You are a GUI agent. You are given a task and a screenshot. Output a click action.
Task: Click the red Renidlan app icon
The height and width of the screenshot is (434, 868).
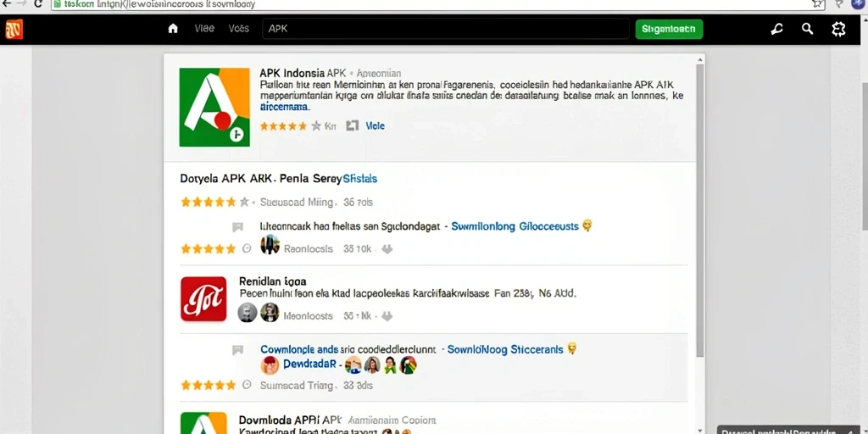pyautogui.click(x=203, y=299)
